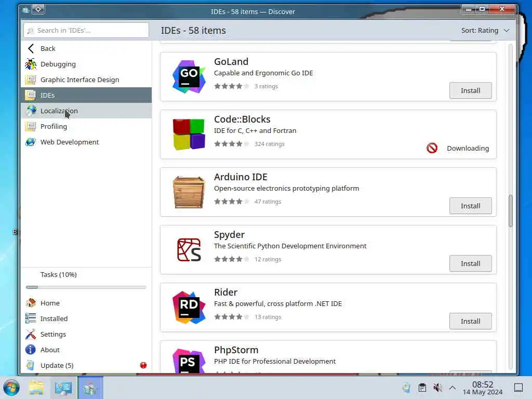Click the Tasks (10%) label
The width and height of the screenshot is (532, 399).
pos(58,274)
